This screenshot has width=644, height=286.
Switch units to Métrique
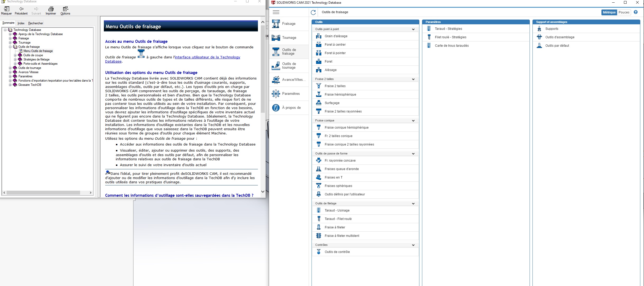[x=609, y=12]
